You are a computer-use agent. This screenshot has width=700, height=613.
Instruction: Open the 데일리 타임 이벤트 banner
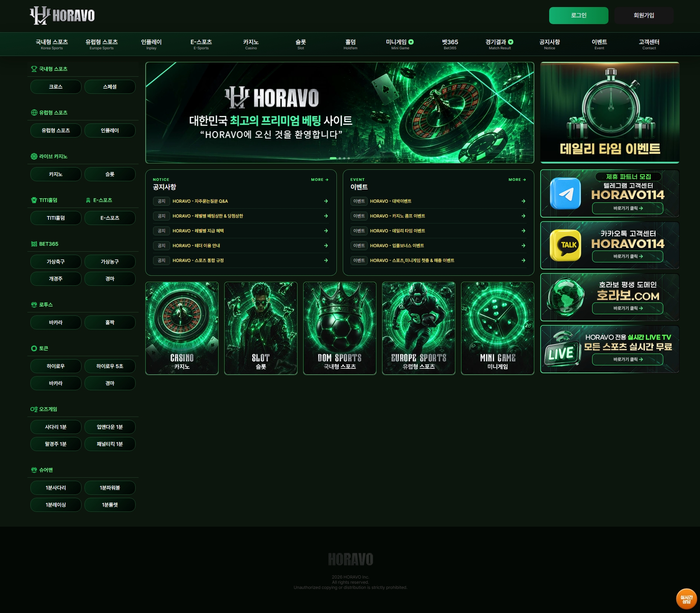(610, 113)
